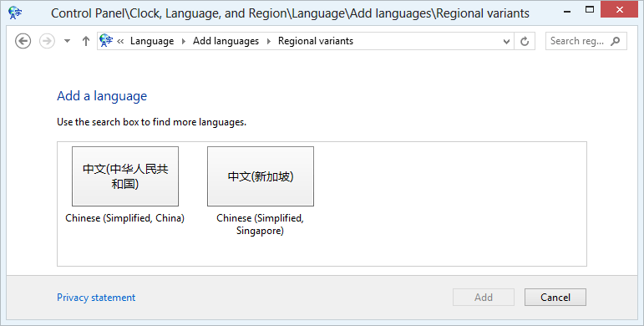Screen dimensions: 644x326
Task: Click the Chinese (Simplified, Singapore) label
Action: 260,225
